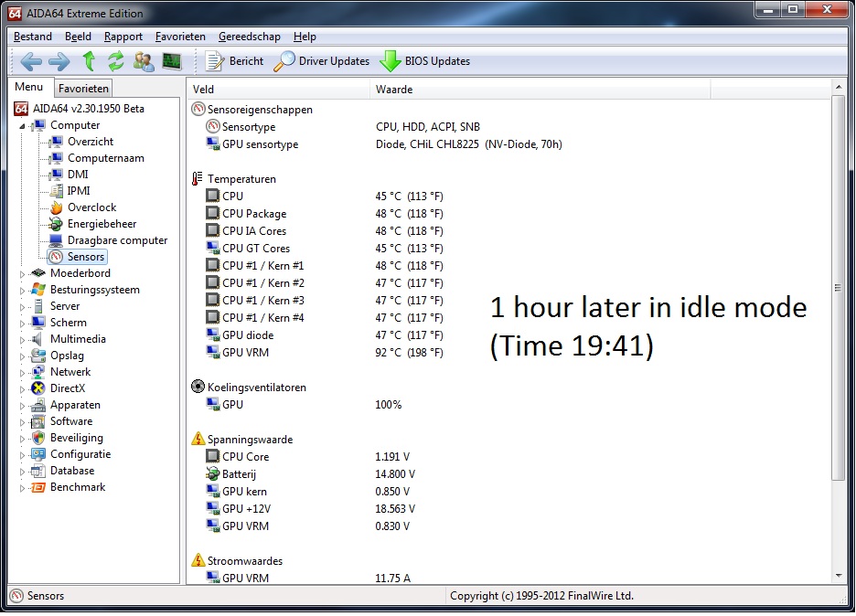Image resolution: width=856 pixels, height=616 pixels.
Task: Open BIOS Updates from the toolbar
Action: [x=424, y=61]
